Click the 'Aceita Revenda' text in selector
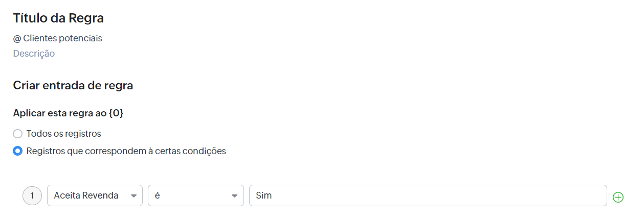This screenshot has width=644, height=221. click(86, 196)
